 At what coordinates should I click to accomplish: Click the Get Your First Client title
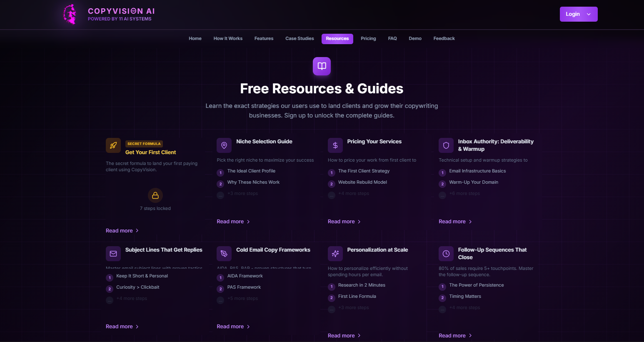[151, 152]
